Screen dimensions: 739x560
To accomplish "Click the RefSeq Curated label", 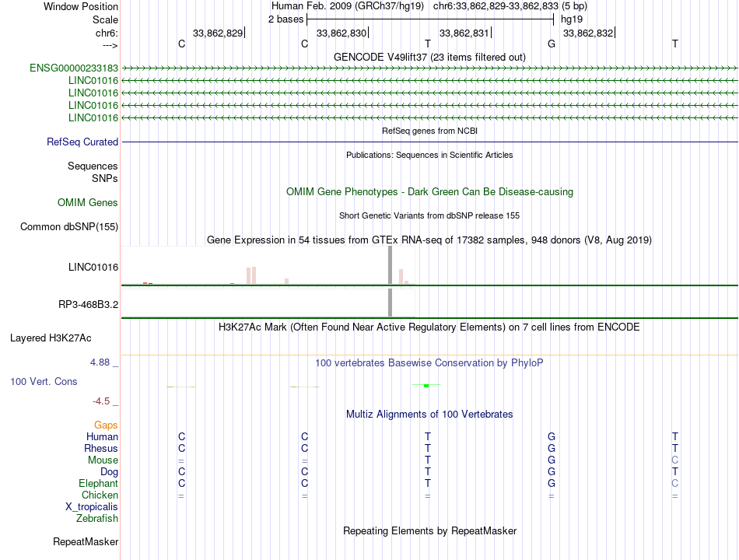I will (82, 142).
